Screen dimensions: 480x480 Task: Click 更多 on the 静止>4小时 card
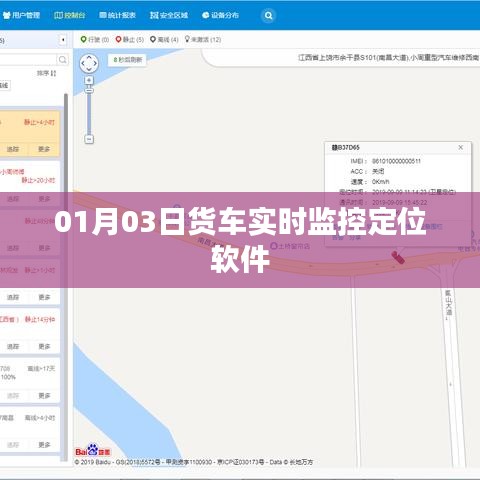click(44, 149)
